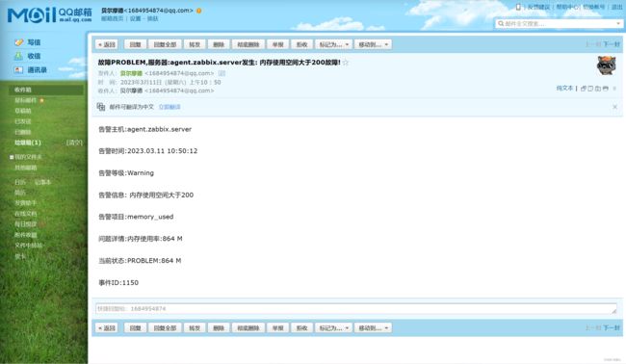Switch to 纯文本 plain text view
The height and width of the screenshot is (364, 626).
pos(564,89)
